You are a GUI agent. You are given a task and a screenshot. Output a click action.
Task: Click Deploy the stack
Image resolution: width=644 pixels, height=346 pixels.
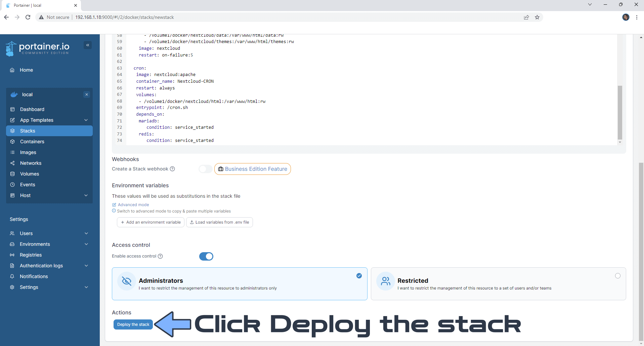(133, 324)
